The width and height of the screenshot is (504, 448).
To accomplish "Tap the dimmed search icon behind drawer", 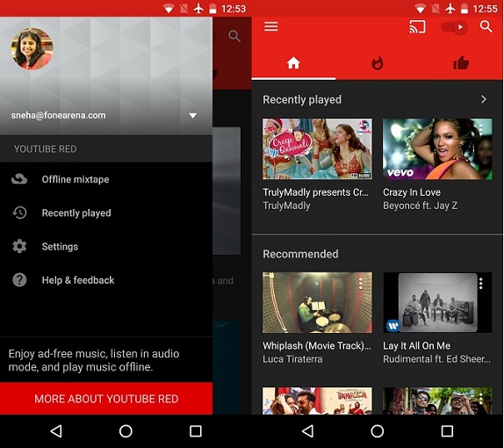I will [x=234, y=36].
